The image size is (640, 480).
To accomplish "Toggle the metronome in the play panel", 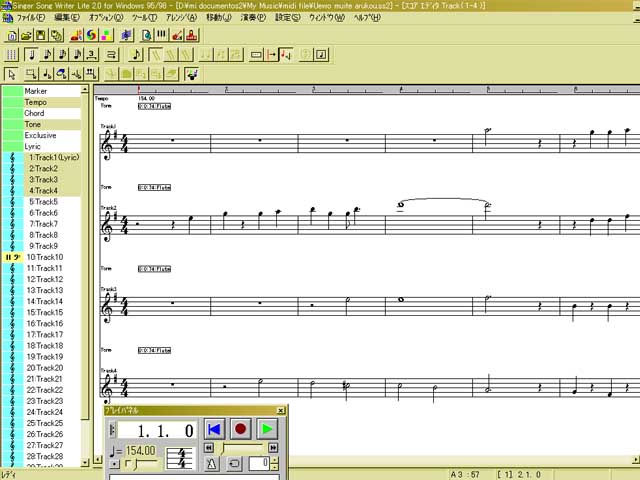I will tap(212, 463).
